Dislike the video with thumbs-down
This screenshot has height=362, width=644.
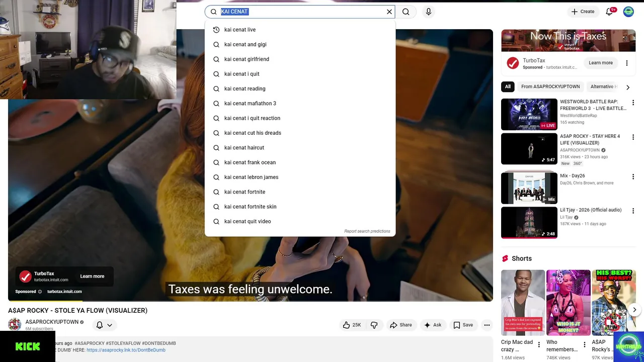coord(374,325)
